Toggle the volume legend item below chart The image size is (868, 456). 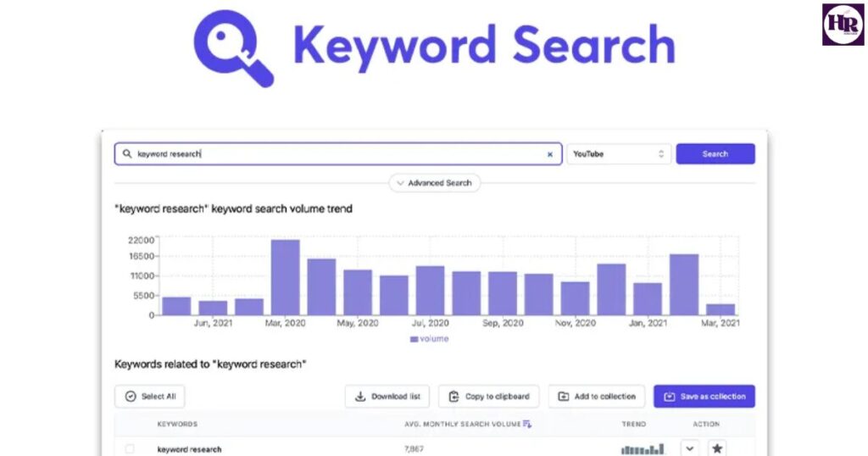pyautogui.click(x=429, y=339)
